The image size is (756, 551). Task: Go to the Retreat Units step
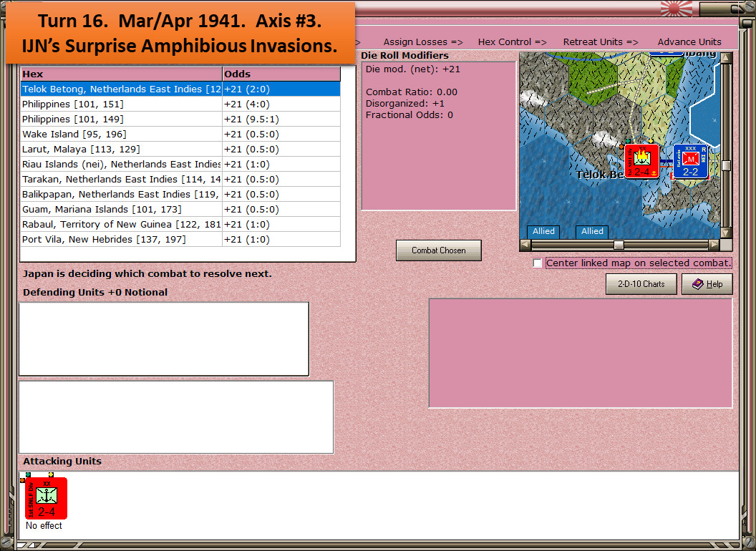(x=601, y=42)
